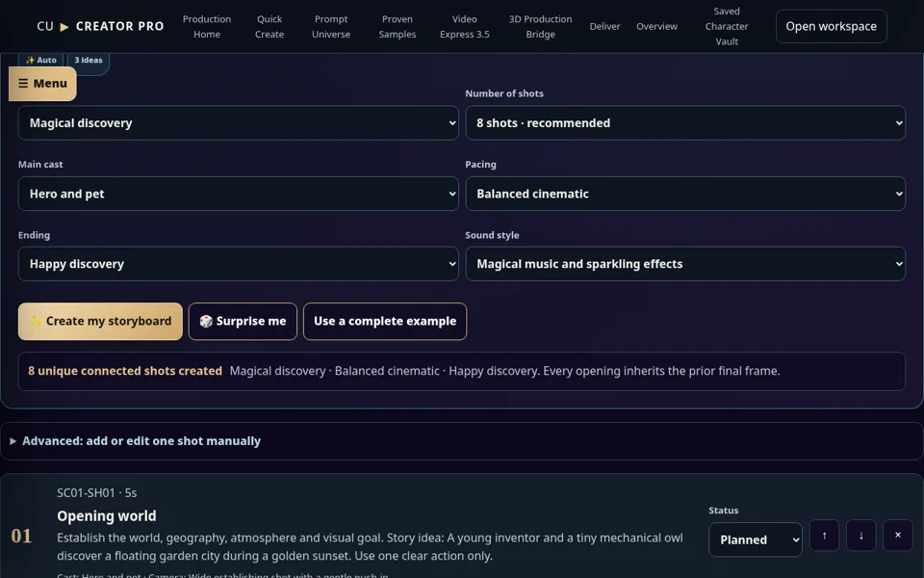Click the shot code "SC01-SH01 · 5s"
The height and width of the screenshot is (578, 924).
click(96, 493)
